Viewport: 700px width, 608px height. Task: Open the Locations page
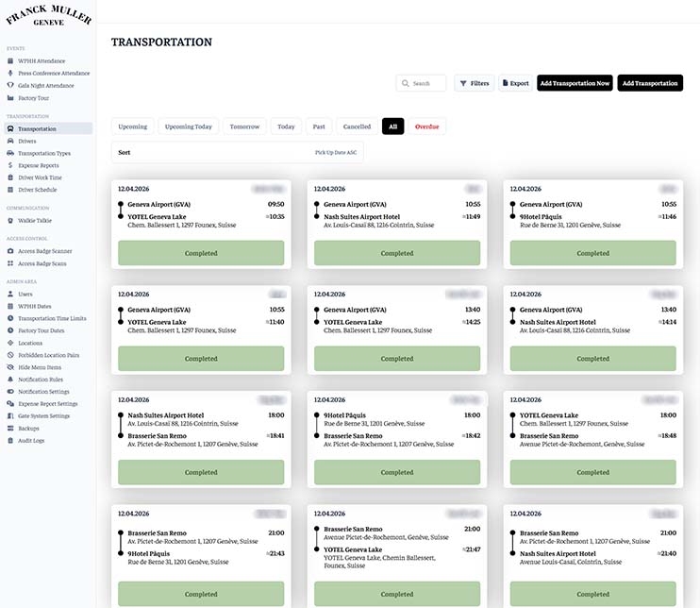click(x=30, y=343)
